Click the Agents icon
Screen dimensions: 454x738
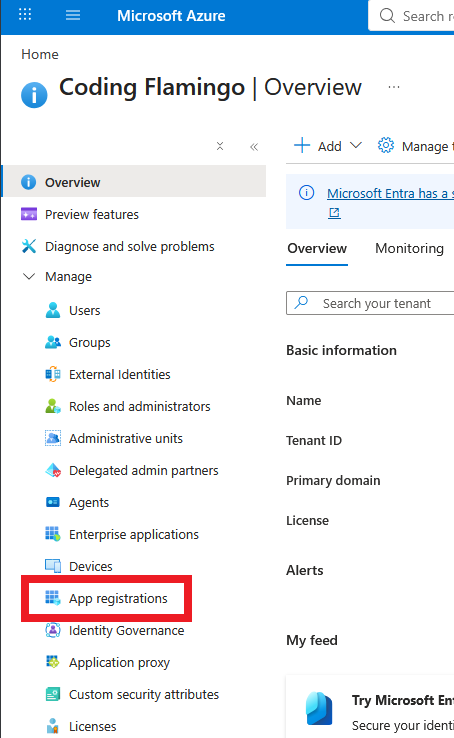[x=53, y=502]
